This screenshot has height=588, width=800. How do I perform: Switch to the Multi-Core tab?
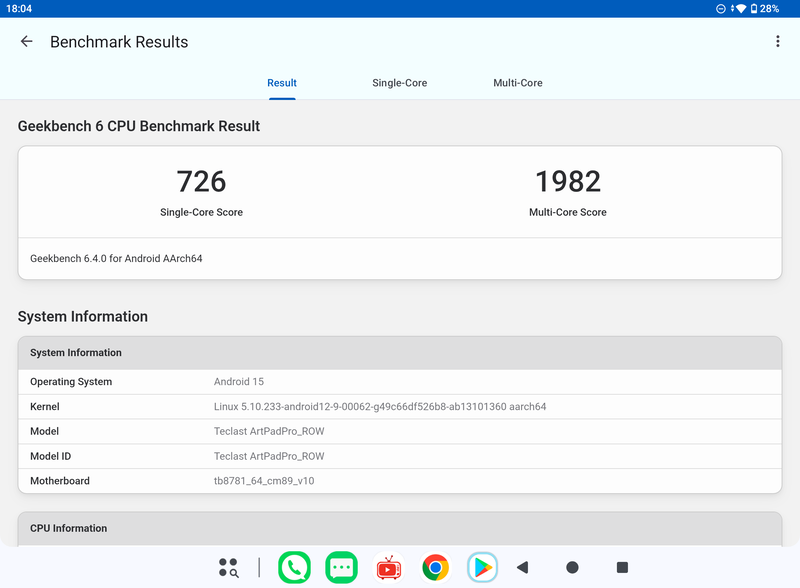pyautogui.click(x=518, y=83)
